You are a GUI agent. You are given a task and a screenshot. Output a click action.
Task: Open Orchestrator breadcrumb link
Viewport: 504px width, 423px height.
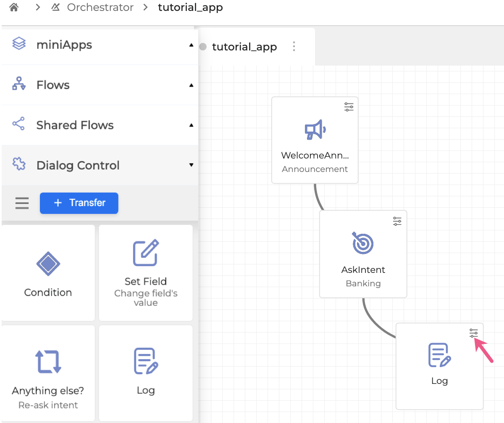[100, 8]
